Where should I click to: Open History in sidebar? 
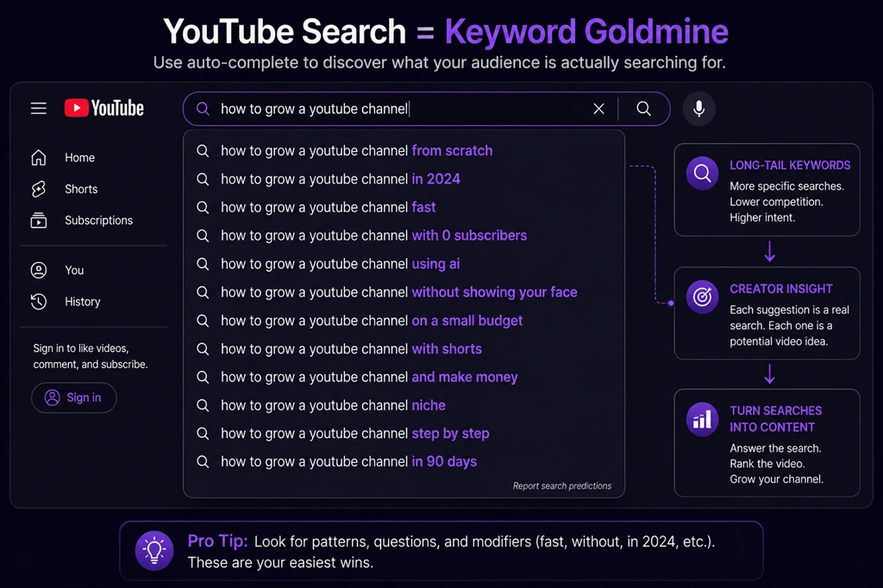pos(82,302)
